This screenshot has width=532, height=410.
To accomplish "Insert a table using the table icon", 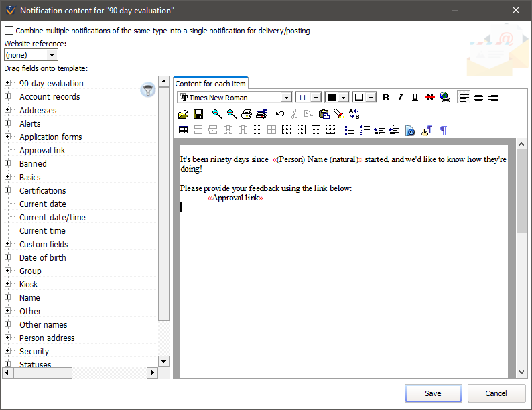I will 184,131.
